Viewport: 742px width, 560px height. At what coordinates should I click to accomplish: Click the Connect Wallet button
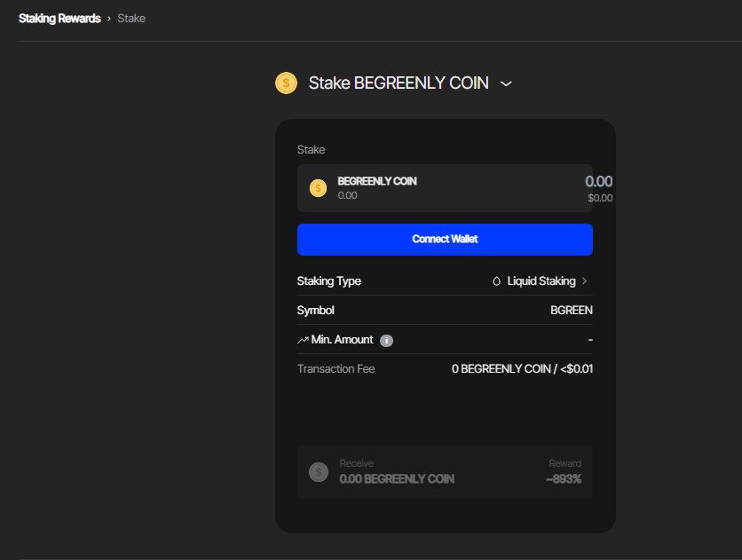(445, 240)
